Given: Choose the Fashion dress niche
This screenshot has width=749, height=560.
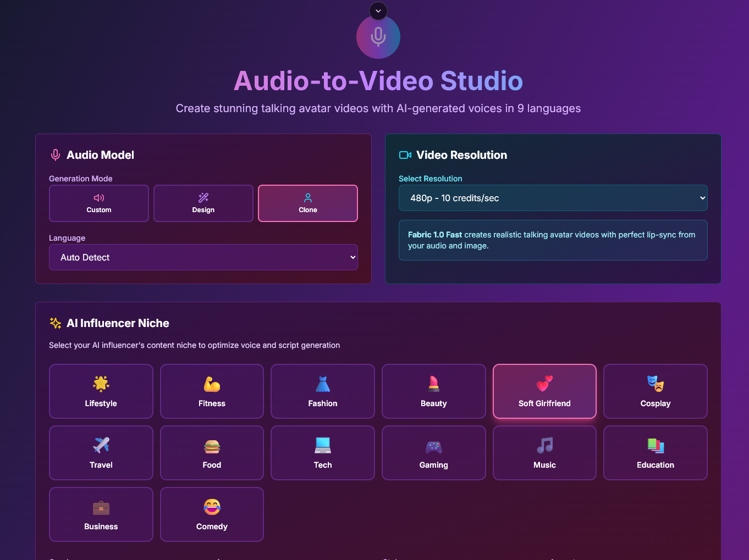Looking at the screenshot, I should 323,391.
